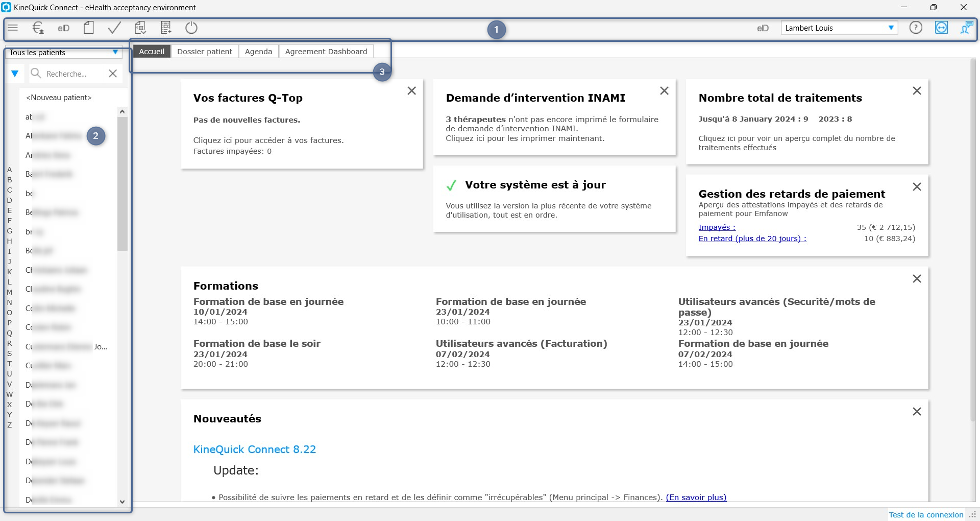Open the 23/01/2024 10:00 Formation de base en journée
980x521 pixels.
click(511, 312)
